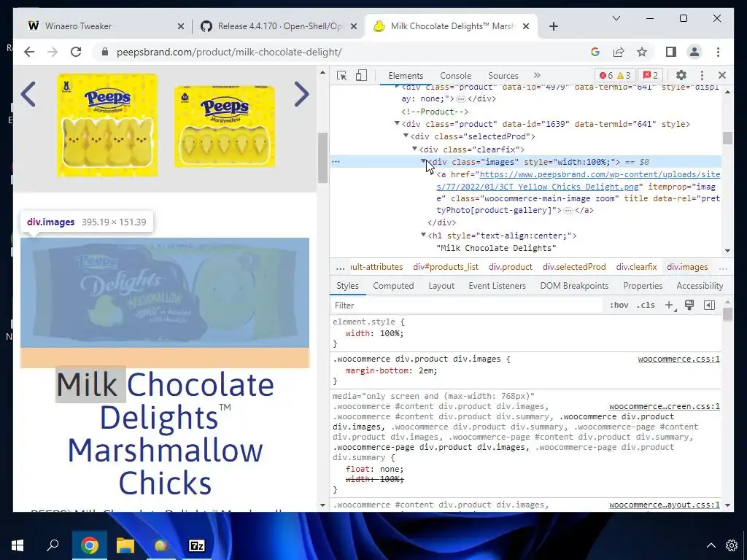
Task: Activate the inspect element picker icon
Action: [341, 75]
